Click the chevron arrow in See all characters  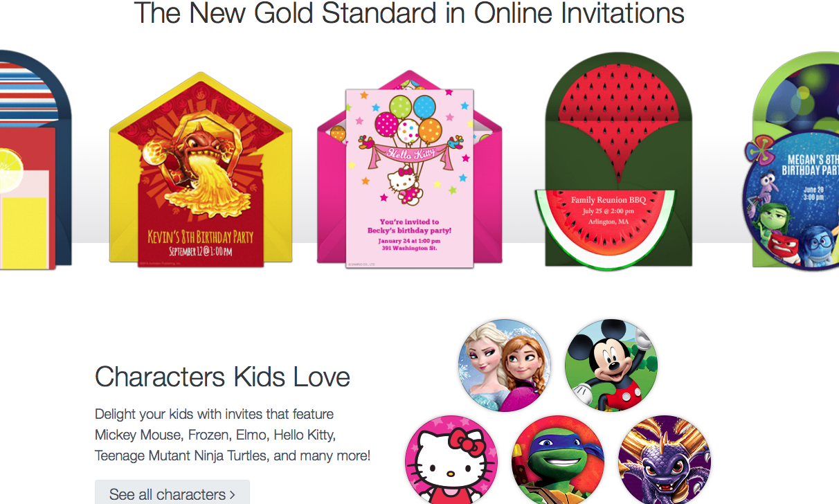233,494
